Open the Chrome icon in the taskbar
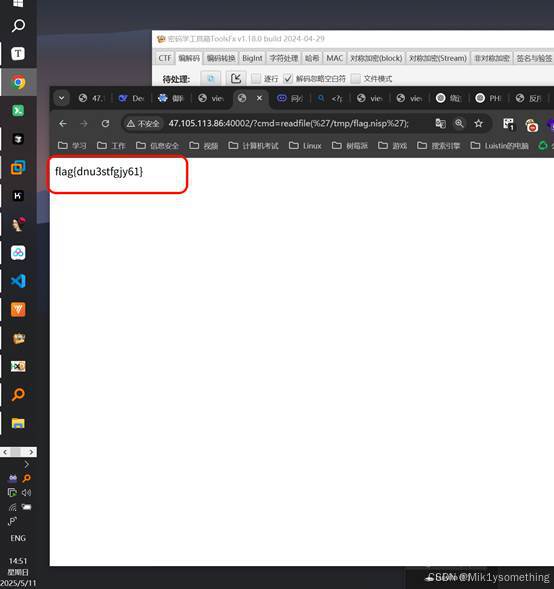This screenshot has height=589, width=554. [x=18, y=82]
